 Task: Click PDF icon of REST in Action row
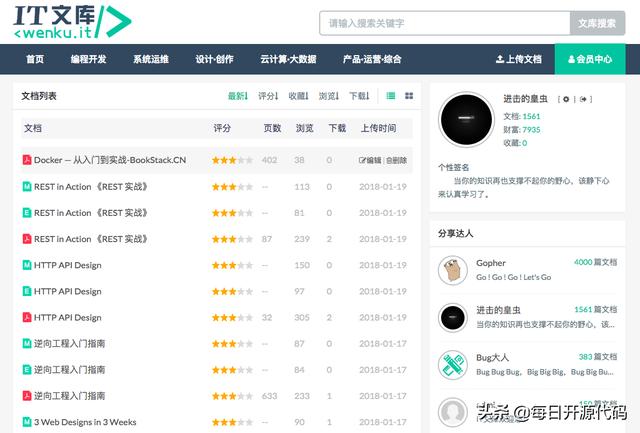pos(27,239)
